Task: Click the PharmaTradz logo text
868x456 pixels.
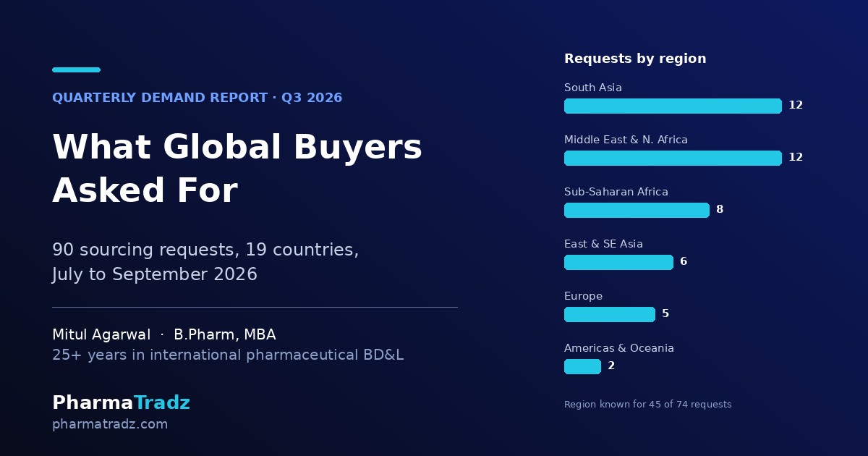Action: (121, 403)
